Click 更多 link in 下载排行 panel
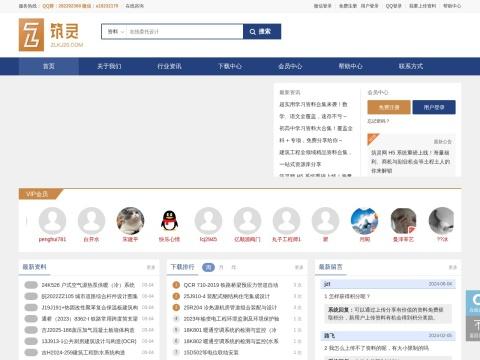The width and height of the screenshot is (480, 360). click(299, 267)
